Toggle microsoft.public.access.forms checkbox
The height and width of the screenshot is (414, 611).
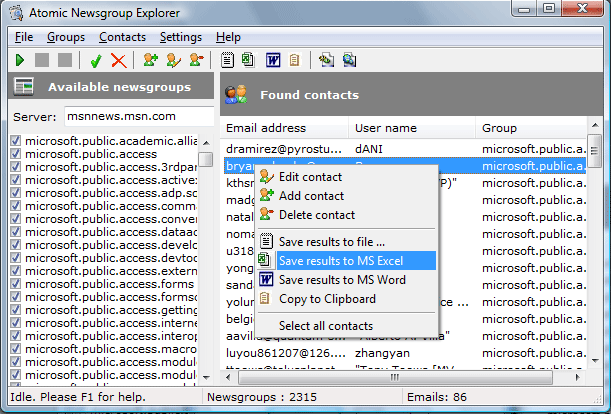click(16, 283)
